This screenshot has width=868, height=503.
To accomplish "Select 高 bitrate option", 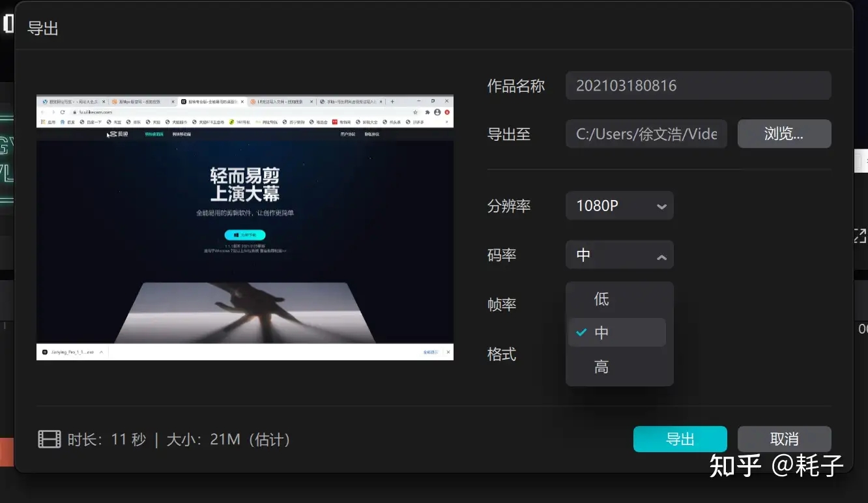I will (617, 367).
